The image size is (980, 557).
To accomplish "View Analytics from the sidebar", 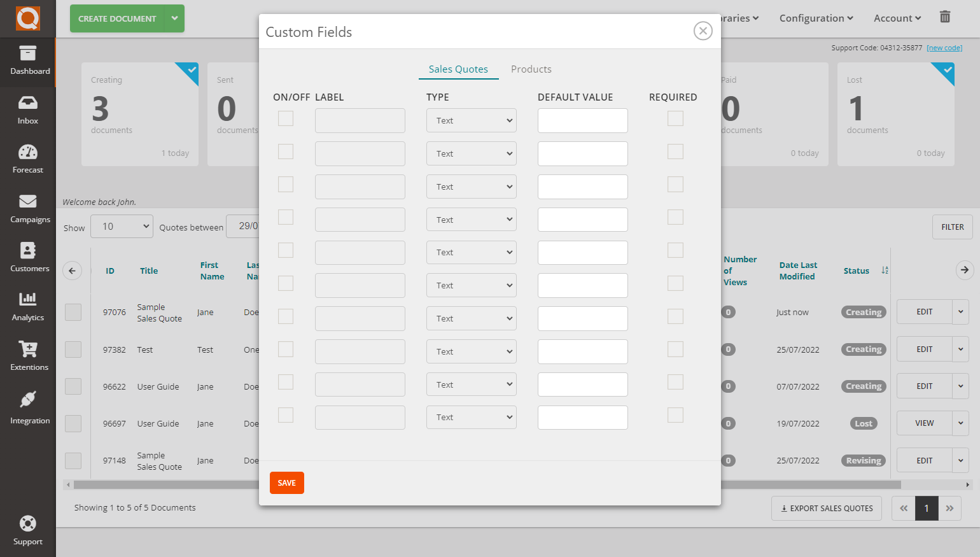I will [x=27, y=307].
